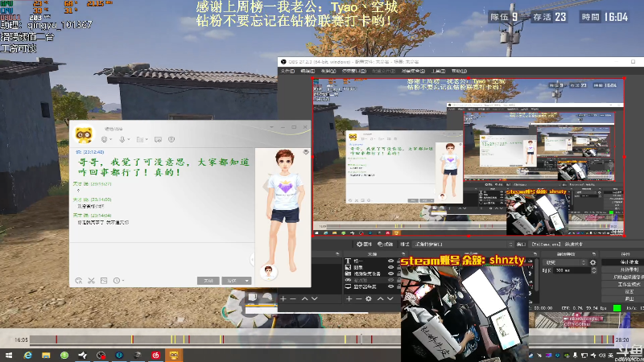
Task: Click the microphone voice call icon
Action: pyautogui.click(x=122, y=139)
